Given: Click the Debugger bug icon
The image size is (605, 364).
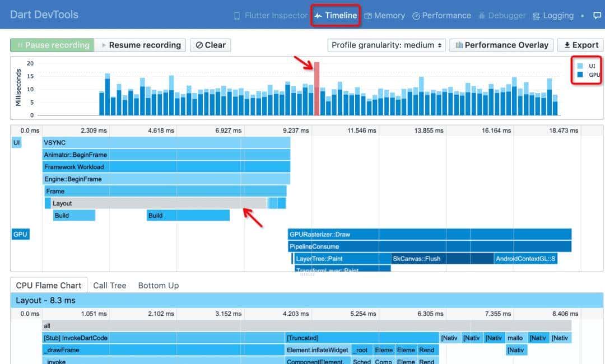Looking at the screenshot, I should [x=481, y=16].
